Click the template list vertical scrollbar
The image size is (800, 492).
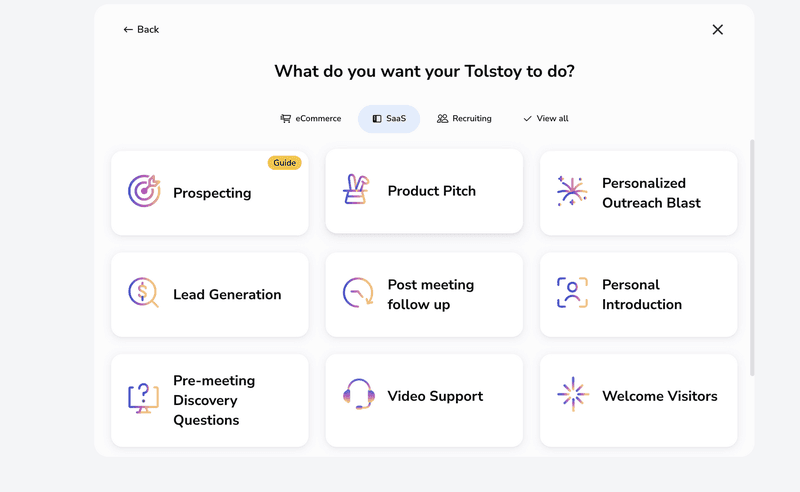pos(752,258)
